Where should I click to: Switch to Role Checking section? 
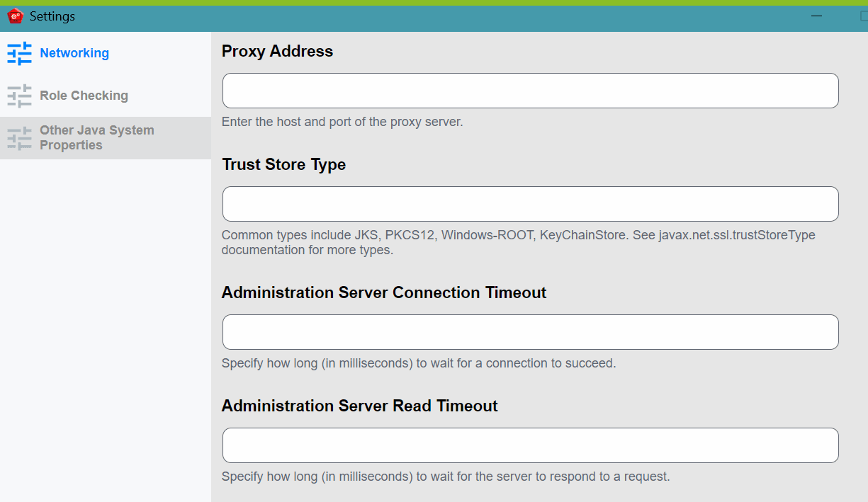point(84,96)
